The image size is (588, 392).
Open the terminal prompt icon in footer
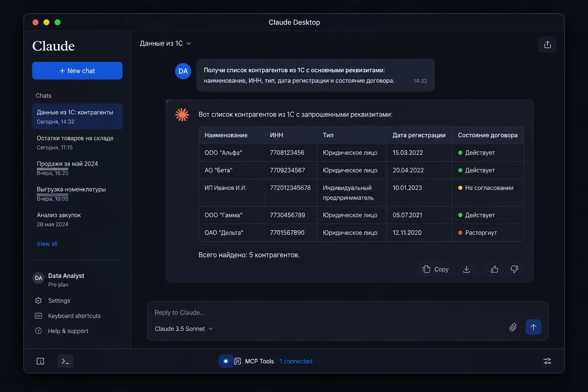point(65,361)
